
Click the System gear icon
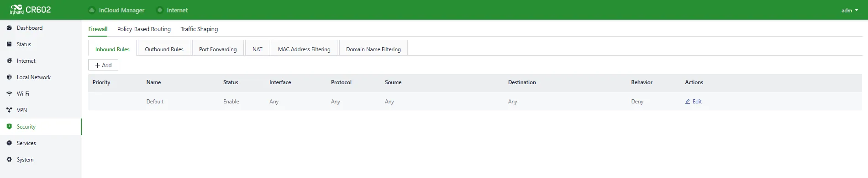[x=9, y=160]
